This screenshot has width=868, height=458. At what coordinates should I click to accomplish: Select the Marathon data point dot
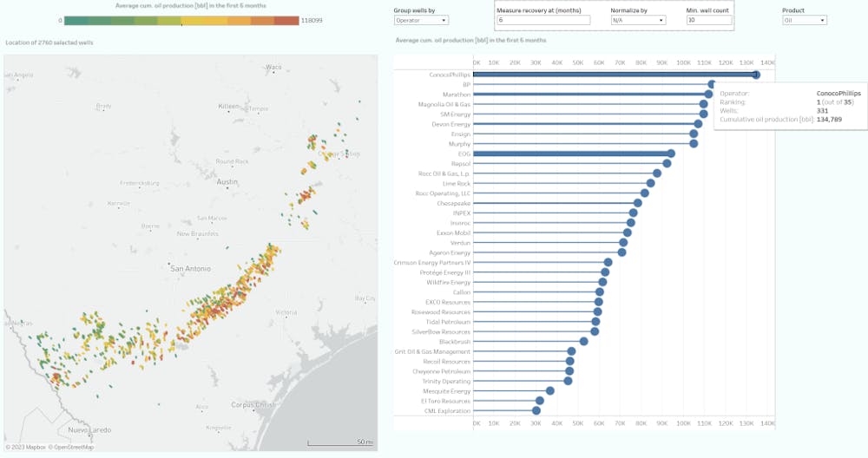coord(708,95)
